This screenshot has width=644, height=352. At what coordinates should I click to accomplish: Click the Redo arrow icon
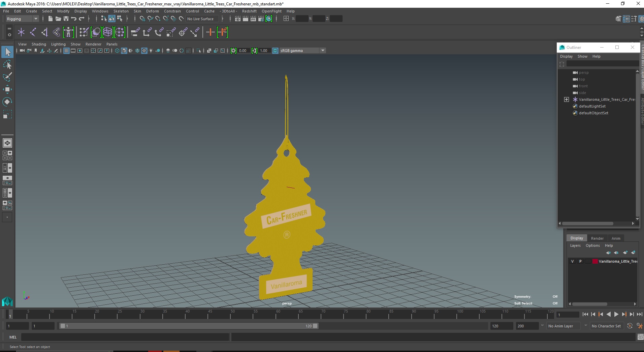coord(82,19)
